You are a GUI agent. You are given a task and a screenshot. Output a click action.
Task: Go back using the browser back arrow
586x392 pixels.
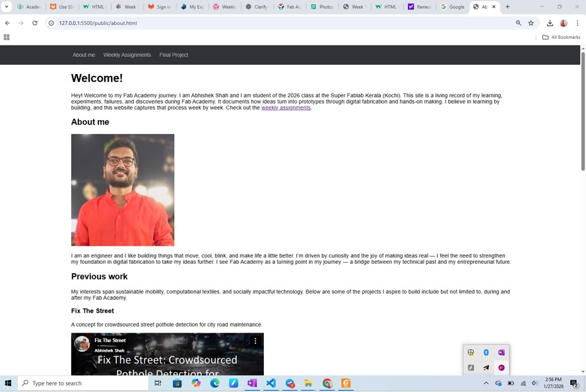[x=7, y=23]
